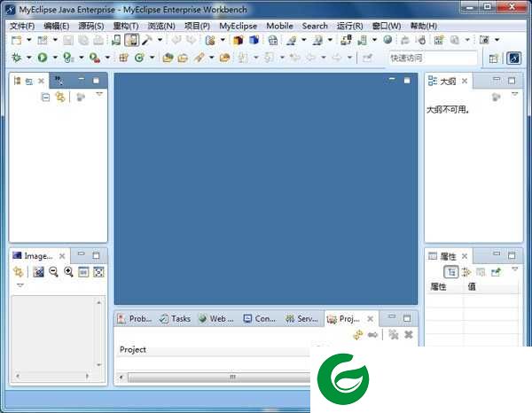Viewport: 532px width, 413px height.
Task: Click the new package gift-box icon
Action: (123, 58)
